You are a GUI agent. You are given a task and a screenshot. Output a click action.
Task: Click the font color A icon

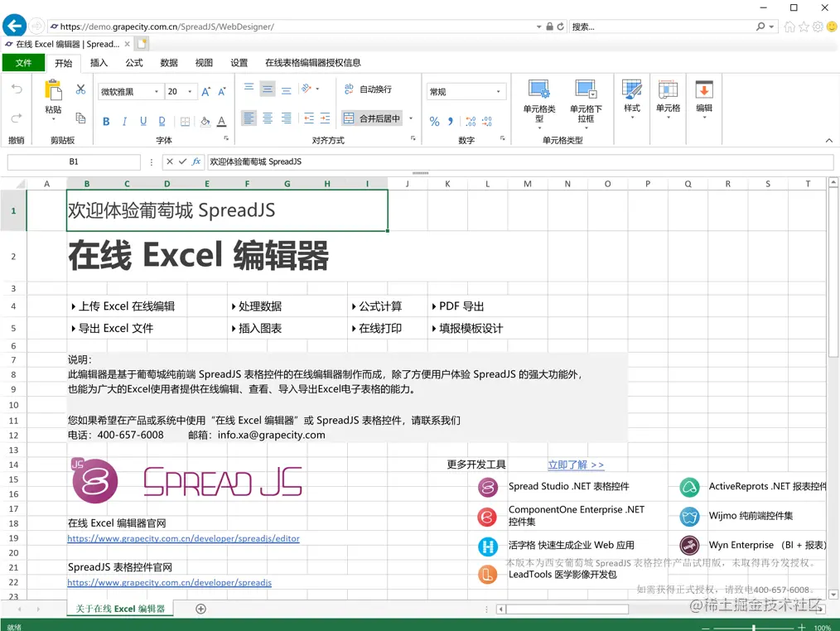tap(222, 122)
